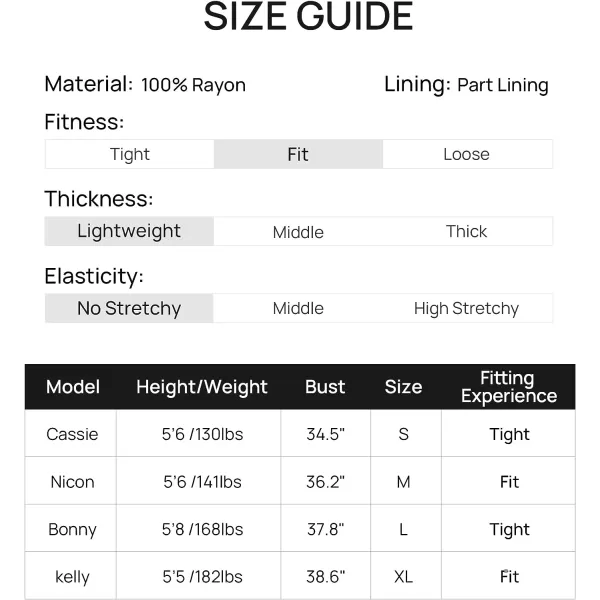This screenshot has width=600, height=600.
Task: Click the Fitting Experience column header
Action: pyautogui.click(x=508, y=387)
